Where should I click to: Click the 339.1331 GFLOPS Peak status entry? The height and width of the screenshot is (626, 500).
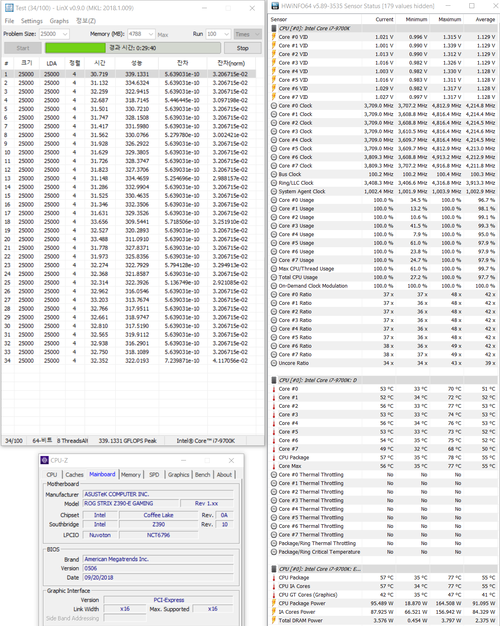coord(128,441)
